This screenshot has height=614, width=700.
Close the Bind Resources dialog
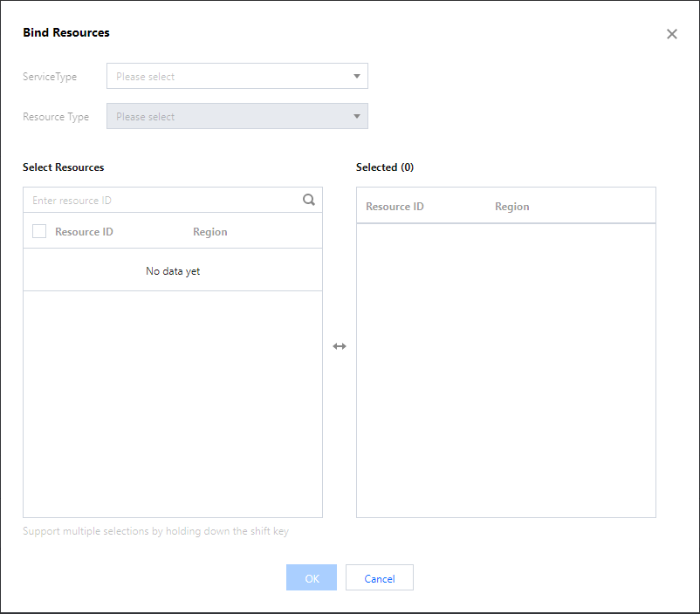(x=671, y=34)
